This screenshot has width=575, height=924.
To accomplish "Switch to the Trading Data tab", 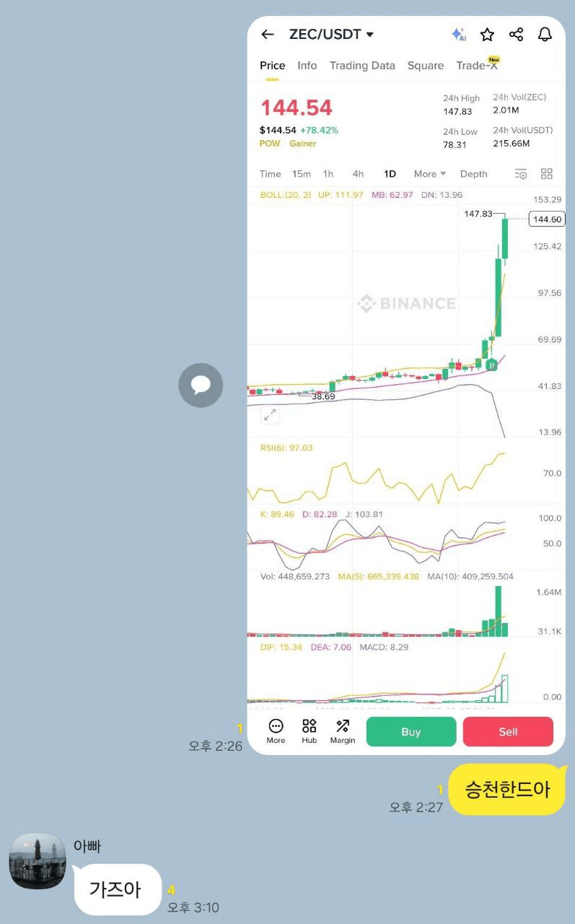I will pos(362,66).
